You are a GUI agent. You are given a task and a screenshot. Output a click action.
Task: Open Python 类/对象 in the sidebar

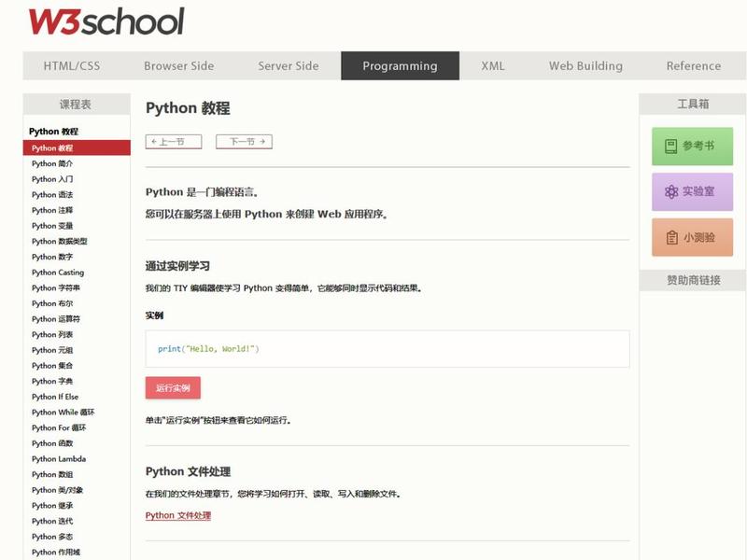pos(57,490)
